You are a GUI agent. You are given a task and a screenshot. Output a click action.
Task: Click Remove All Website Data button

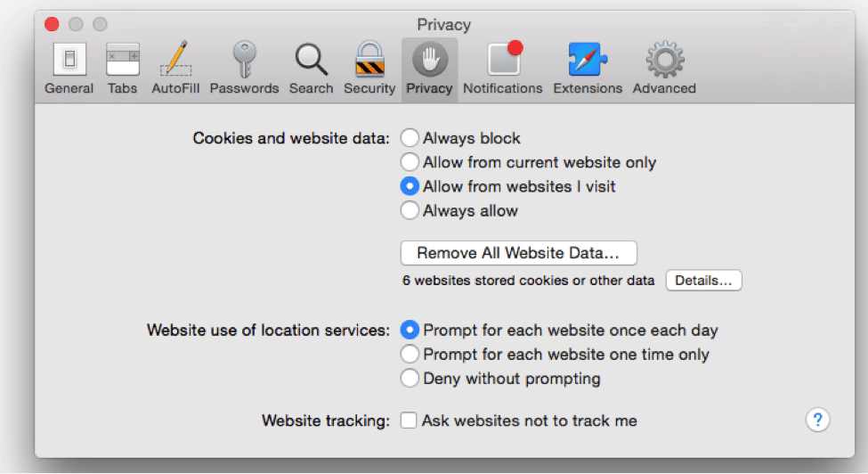519,253
